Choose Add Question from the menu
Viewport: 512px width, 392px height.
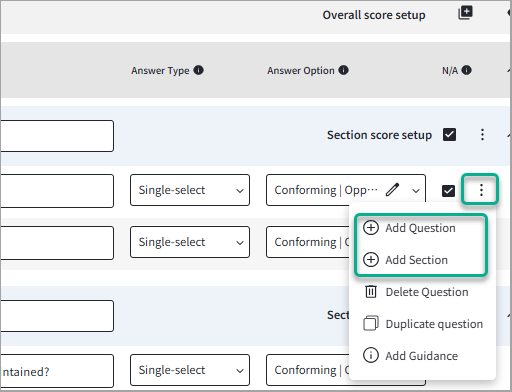pos(420,228)
